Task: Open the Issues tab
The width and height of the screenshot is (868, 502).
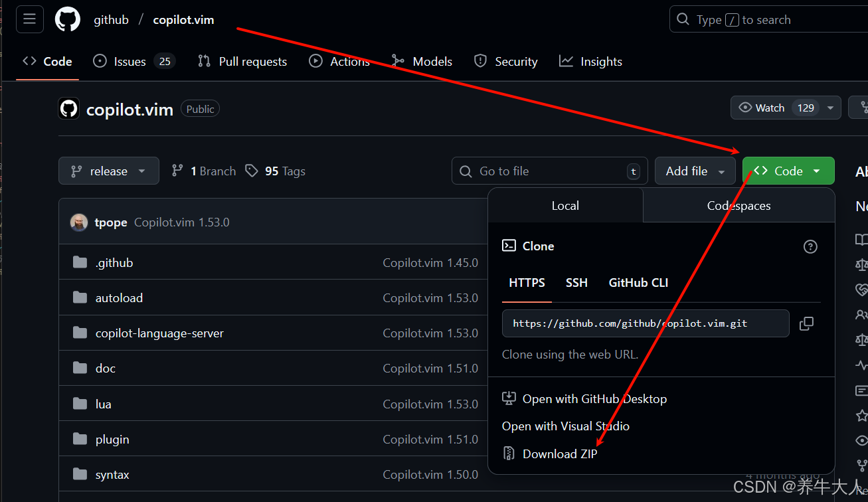Action: (134, 61)
